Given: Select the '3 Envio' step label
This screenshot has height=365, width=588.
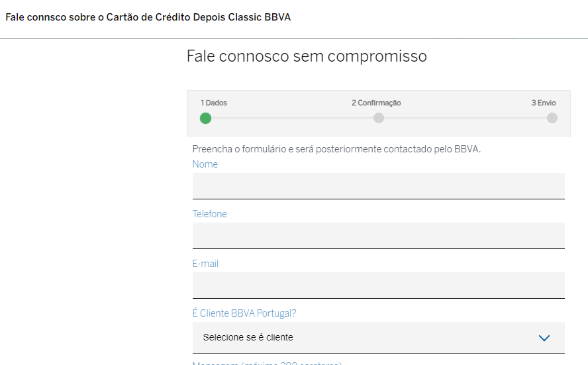Looking at the screenshot, I should click(544, 103).
